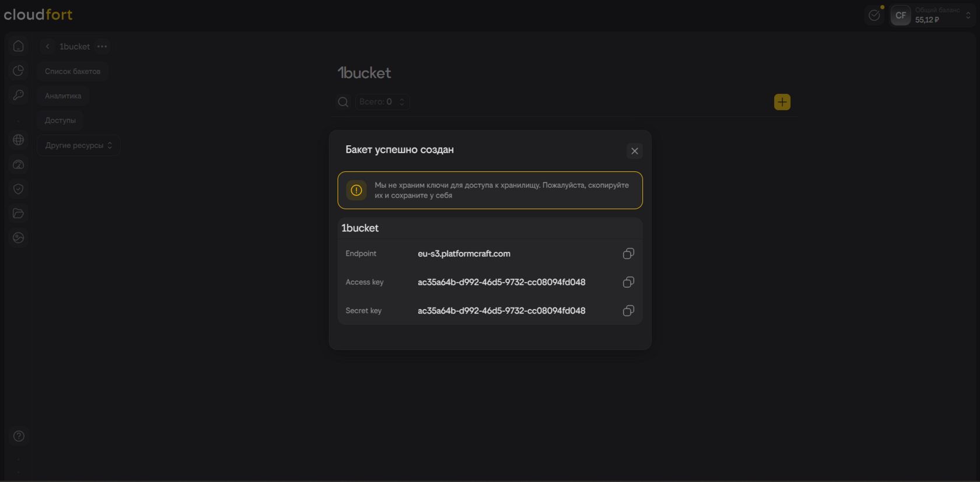The width and height of the screenshot is (980, 482).
Task: Open Доступы menu item
Action: [x=60, y=120]
